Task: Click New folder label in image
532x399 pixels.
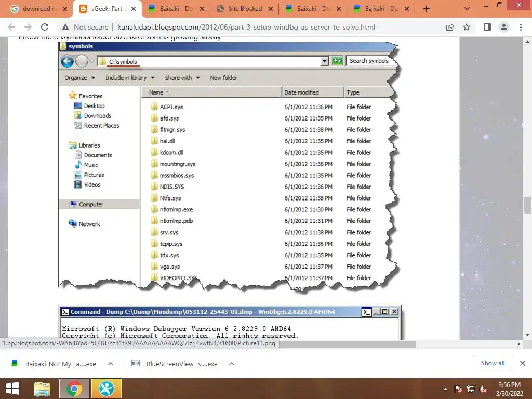Action: 223,78
